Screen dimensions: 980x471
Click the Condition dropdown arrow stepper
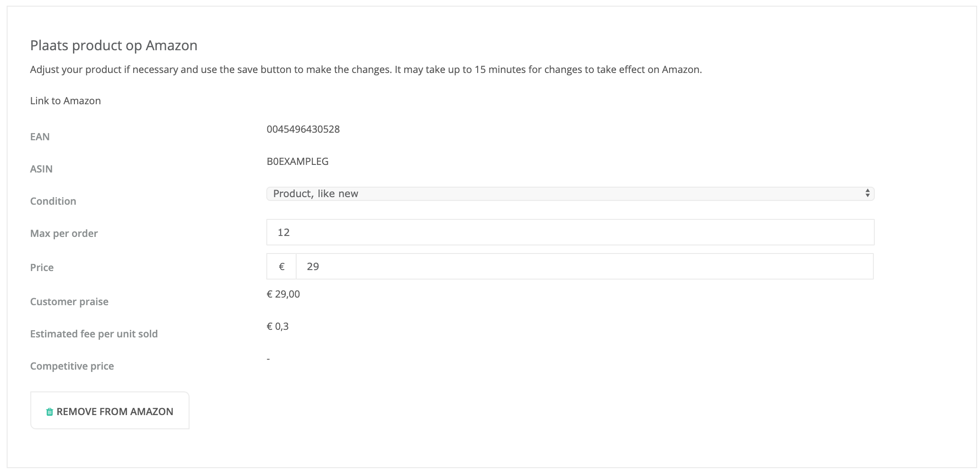click(867, 193)
